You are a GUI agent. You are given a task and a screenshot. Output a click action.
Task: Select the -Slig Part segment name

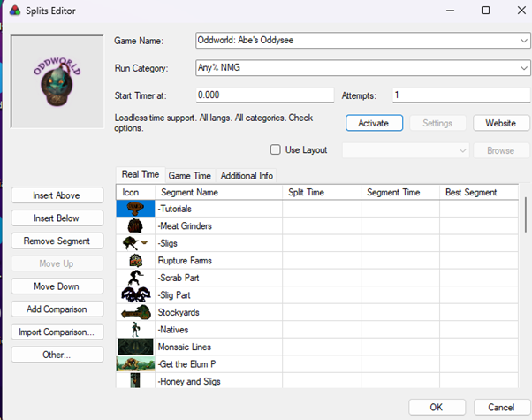coord(174,295)
